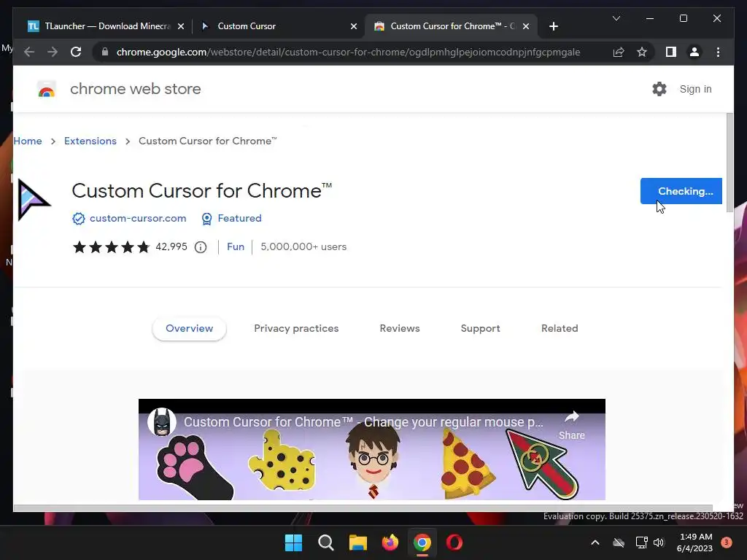Image resolution: width=747 pixels, height=560 pixels.
Task: Open Chrome three-dot menu
Action: tap(718, 52)
